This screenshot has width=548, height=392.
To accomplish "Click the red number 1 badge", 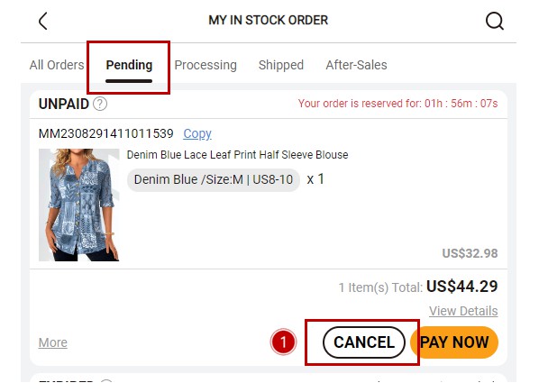I will (x=283, y=342).
